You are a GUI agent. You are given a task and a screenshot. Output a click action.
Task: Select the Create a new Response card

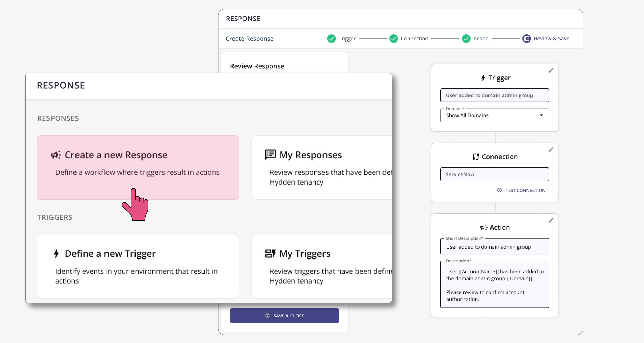(138, 168)
